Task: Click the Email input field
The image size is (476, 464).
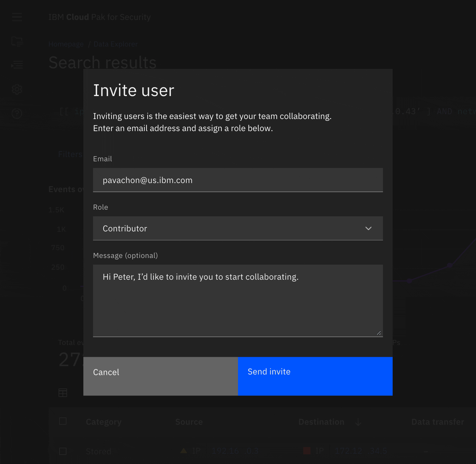Action: tap(238, 180)
